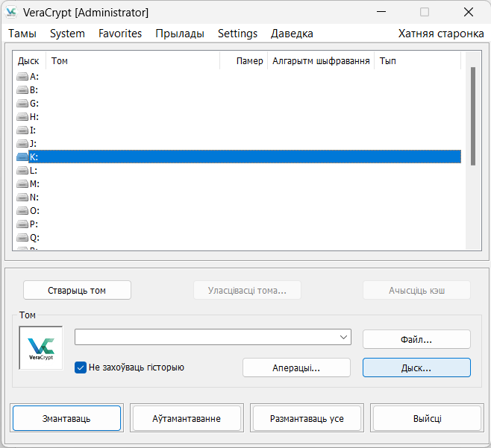Viewport: 491px width, 448px height.
Task: Minimize the VeraCrypt window
Action: (x=381, y=12)
